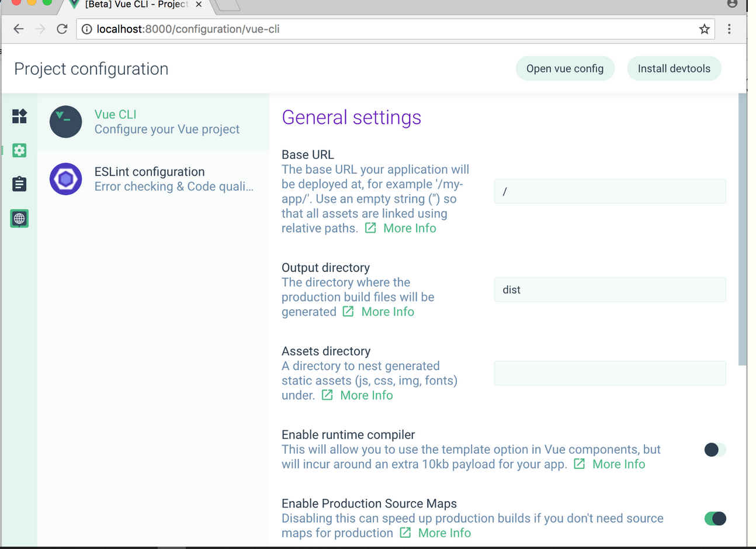Open More Info link for runtime compiler

tap(619, 464)
